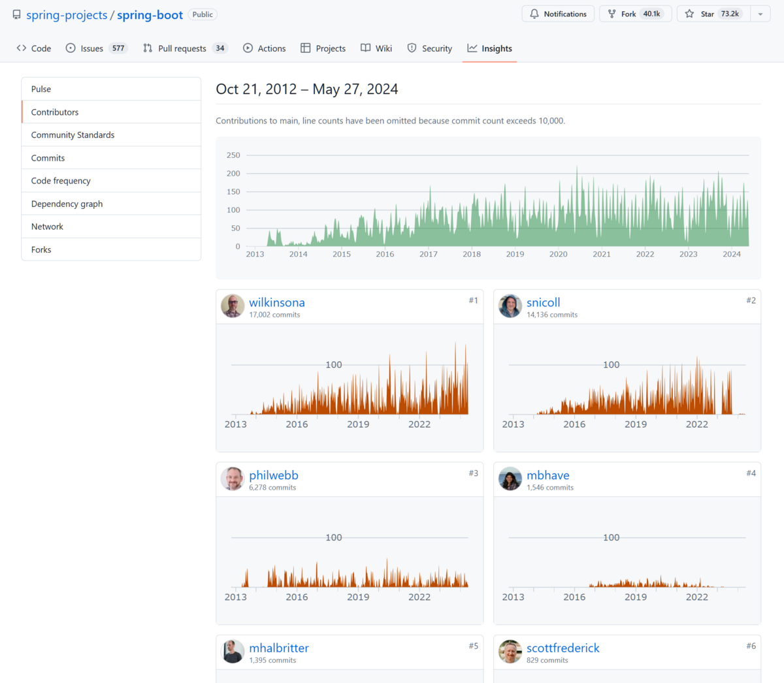Screen dimensions: 784x683
Task: Click the Insights graph icon
Action: [x=472, y=48]
